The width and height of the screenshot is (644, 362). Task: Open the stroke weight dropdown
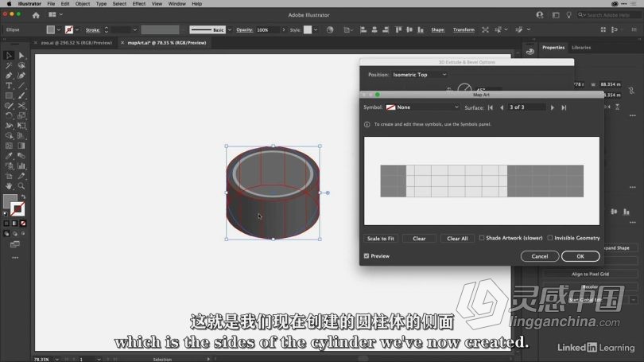pyautogui.click(x=134, y=30)
